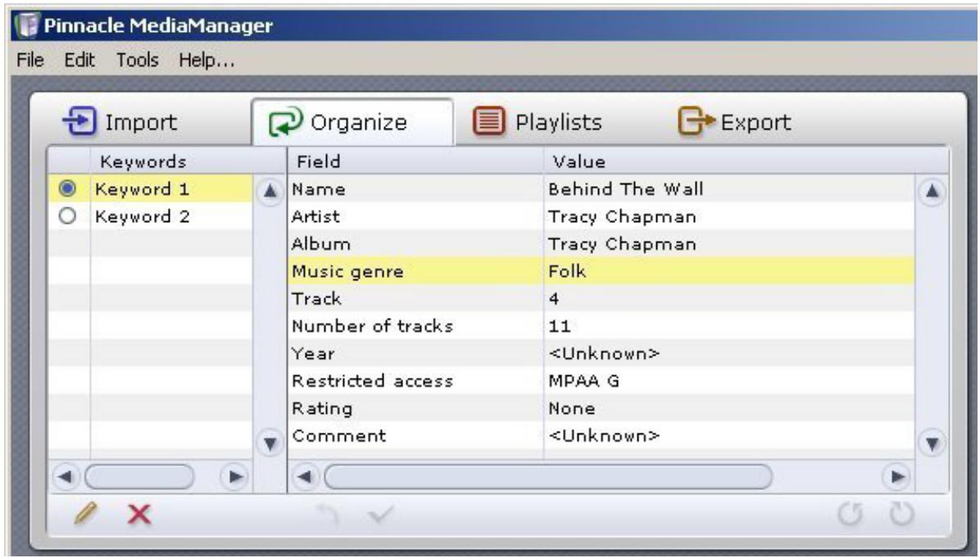This screenshot has height=558, width=980.
Task: Open the File menu
Action: (x=30, y=60)
